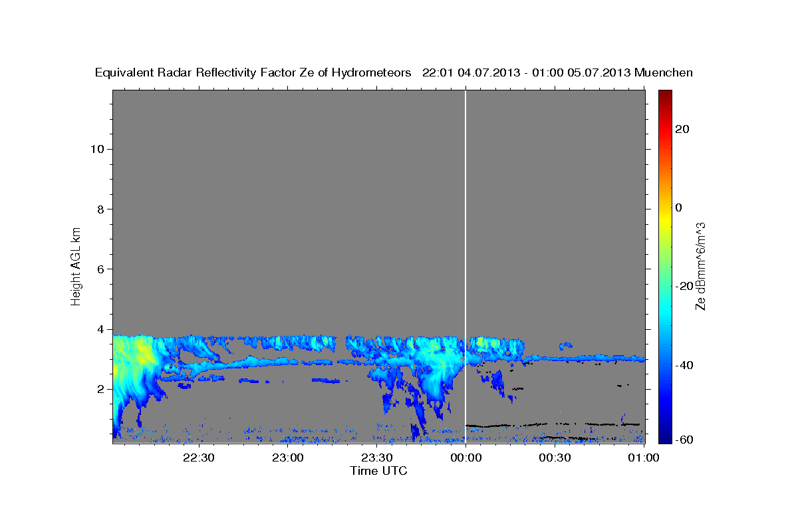Click the date range '22:01 04.07.2013 - 01:00 05.07.2013'
798x532 pixels.
click(x=526, y=72)
